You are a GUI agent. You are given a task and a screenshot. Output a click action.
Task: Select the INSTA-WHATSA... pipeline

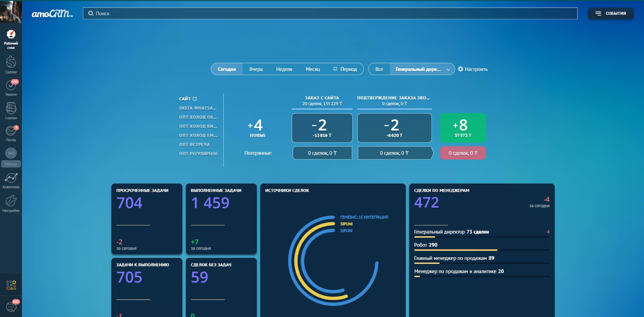198,108
